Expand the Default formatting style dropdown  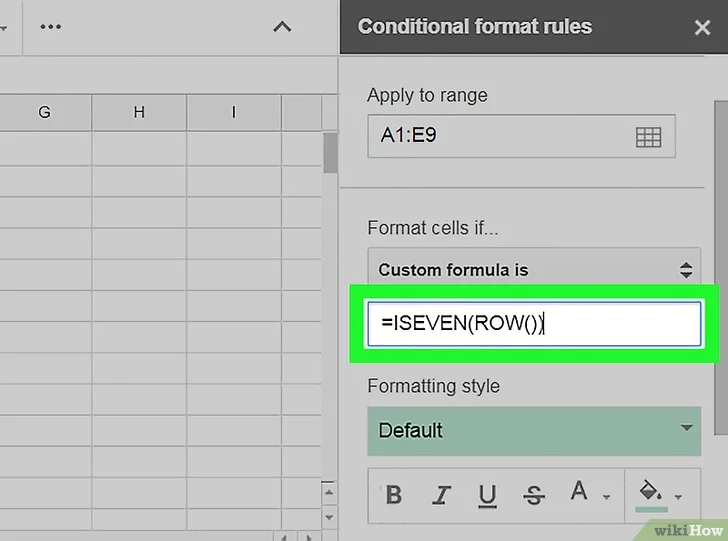tap(534, 430)
